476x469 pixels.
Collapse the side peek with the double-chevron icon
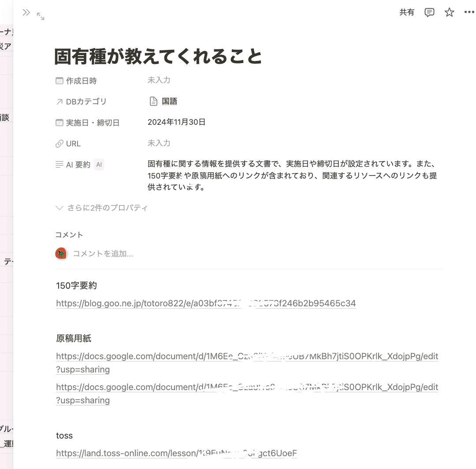pyautogui.click(x=26, y=12)
